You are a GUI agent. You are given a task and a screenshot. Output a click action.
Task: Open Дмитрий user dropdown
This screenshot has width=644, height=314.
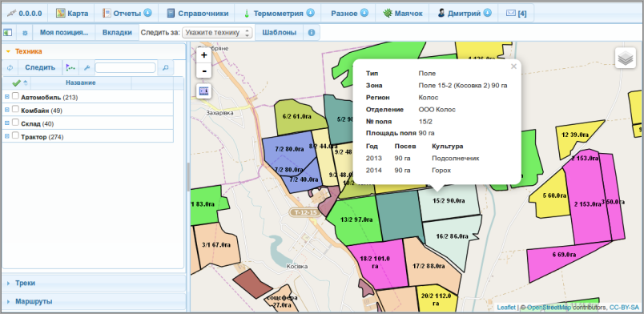465,13
